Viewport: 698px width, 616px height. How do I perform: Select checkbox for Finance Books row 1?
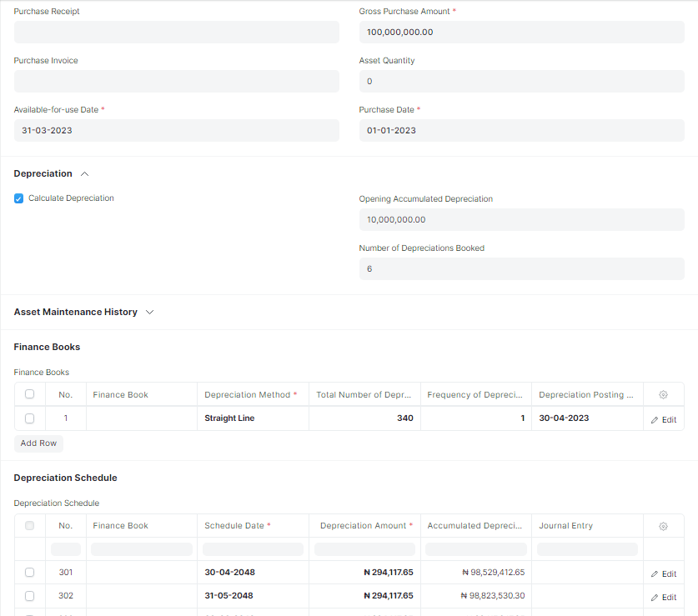(29, 418)
